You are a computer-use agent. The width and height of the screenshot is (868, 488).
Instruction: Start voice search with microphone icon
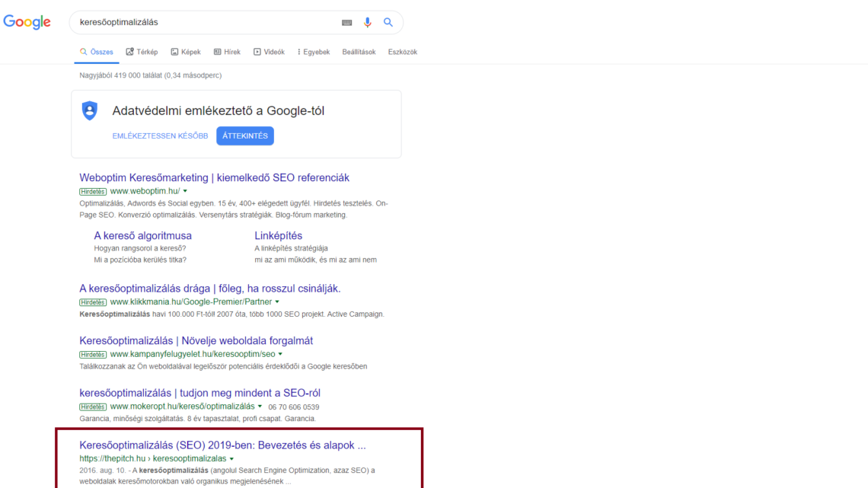pos(367,22)
